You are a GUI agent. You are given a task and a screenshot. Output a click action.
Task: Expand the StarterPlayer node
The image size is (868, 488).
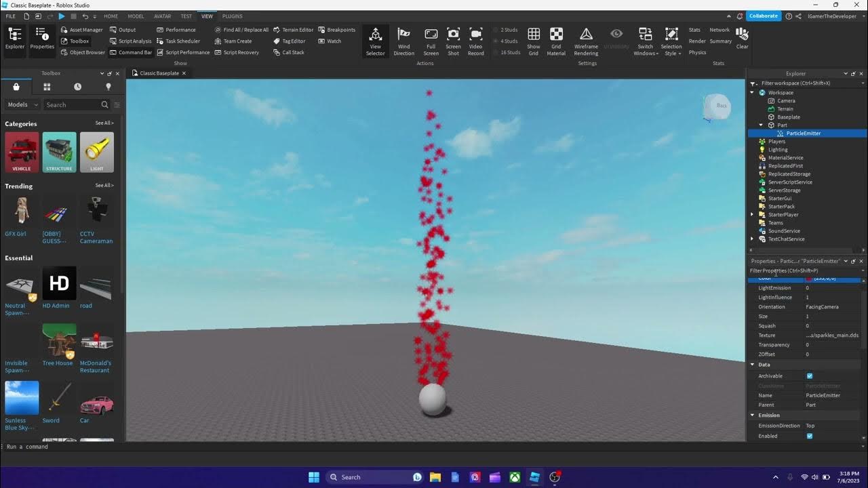[752, 214]
